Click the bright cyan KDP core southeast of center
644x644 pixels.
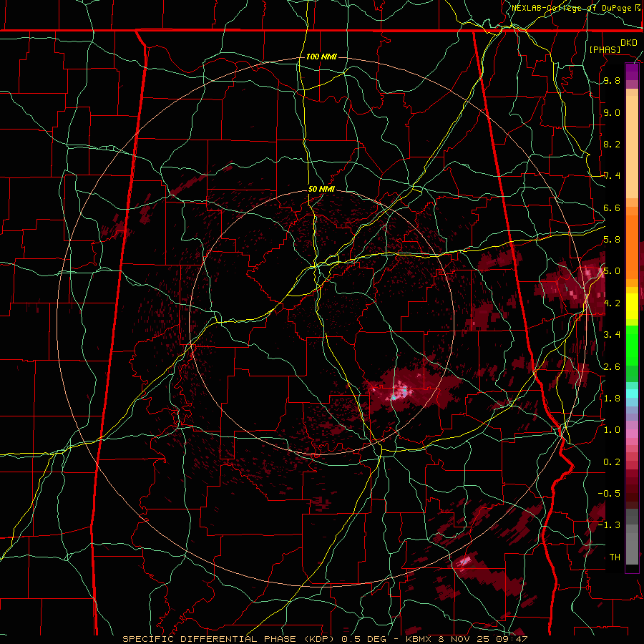[400, 391]
